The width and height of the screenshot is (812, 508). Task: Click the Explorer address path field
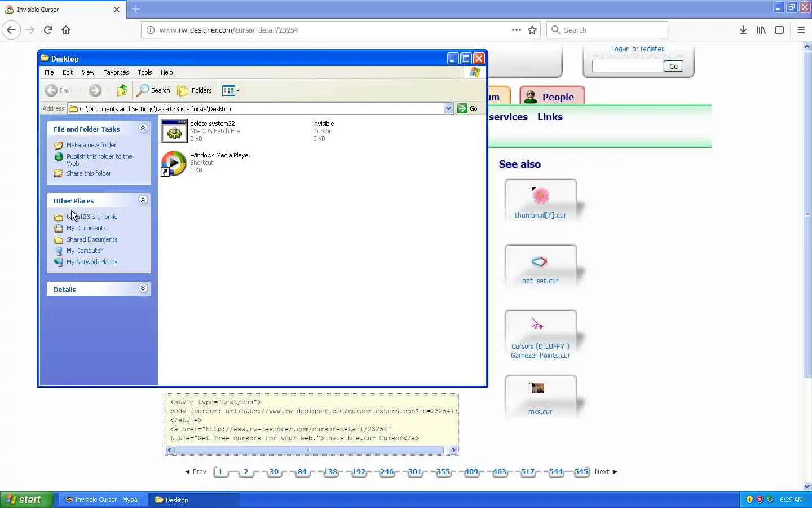(x=256, y=108)
